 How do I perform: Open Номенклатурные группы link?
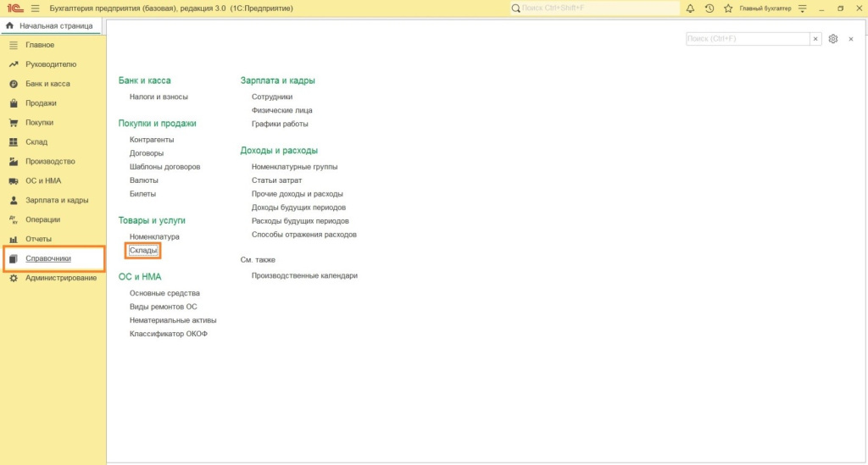294,166
